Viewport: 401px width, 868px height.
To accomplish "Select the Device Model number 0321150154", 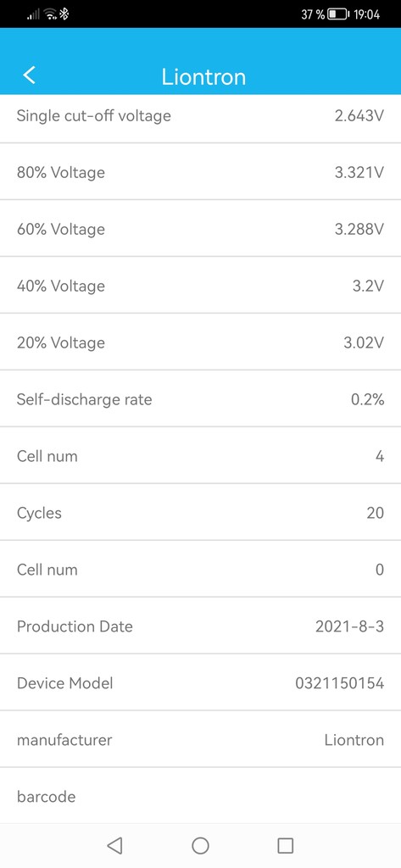I will pyautogui.click(x=339, y=682).
